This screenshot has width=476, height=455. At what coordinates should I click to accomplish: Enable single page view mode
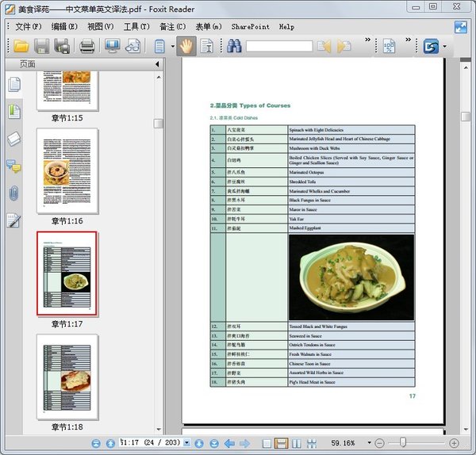click(x=267, y=443)
